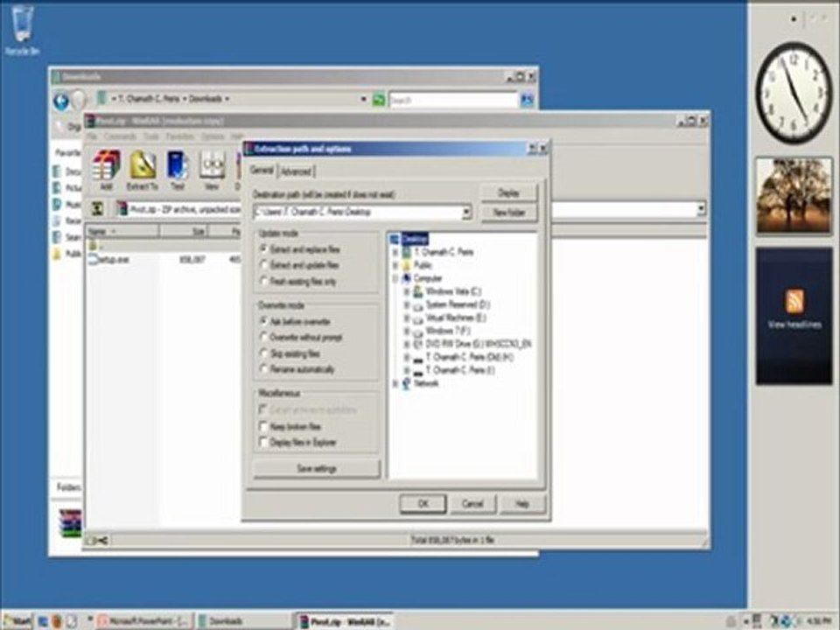This screenshot has width=840, height=630.
Task: Select Fresh existing files only radio button
Action: [263, 281]
